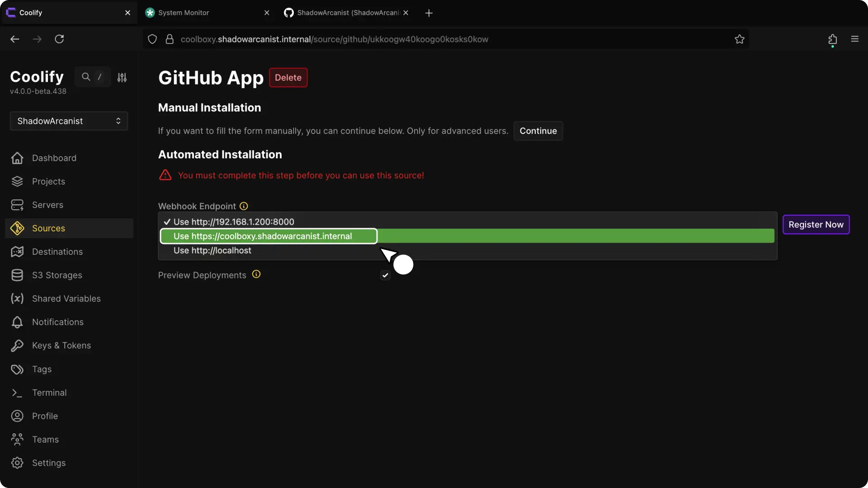Bookmark page with star icon
The image size is (868, 488).
(x=740, y=39)
